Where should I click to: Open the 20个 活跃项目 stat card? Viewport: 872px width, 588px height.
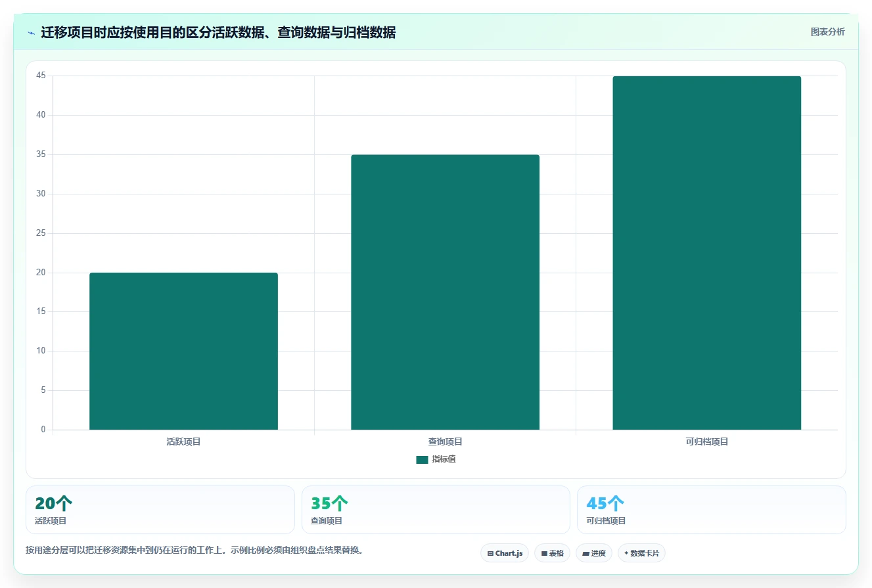click(x=160, y=510)
